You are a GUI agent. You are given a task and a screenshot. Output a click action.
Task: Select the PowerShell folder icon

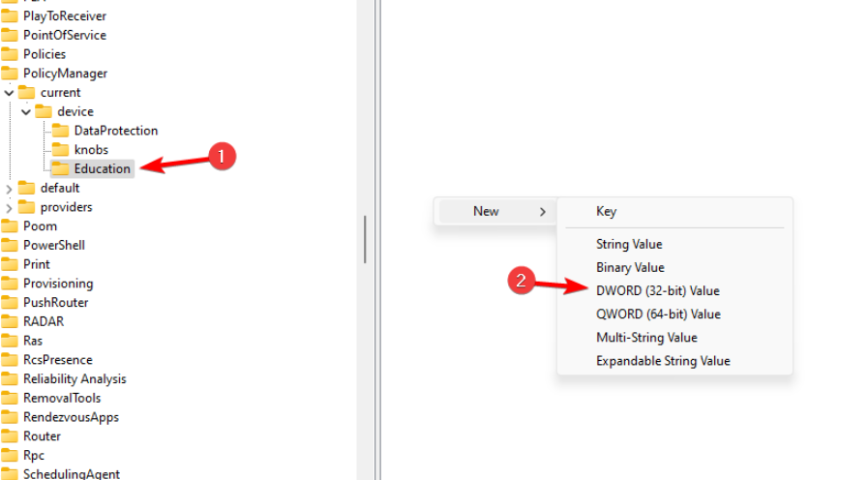pos(10,245)
